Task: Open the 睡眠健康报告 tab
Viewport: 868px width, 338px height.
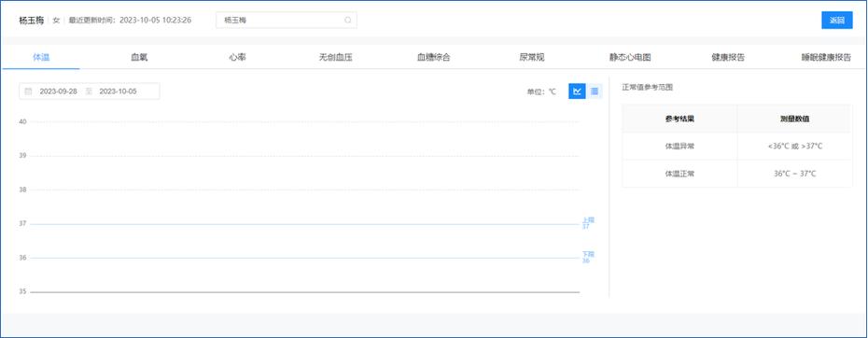Action: [x=826, y=57]
